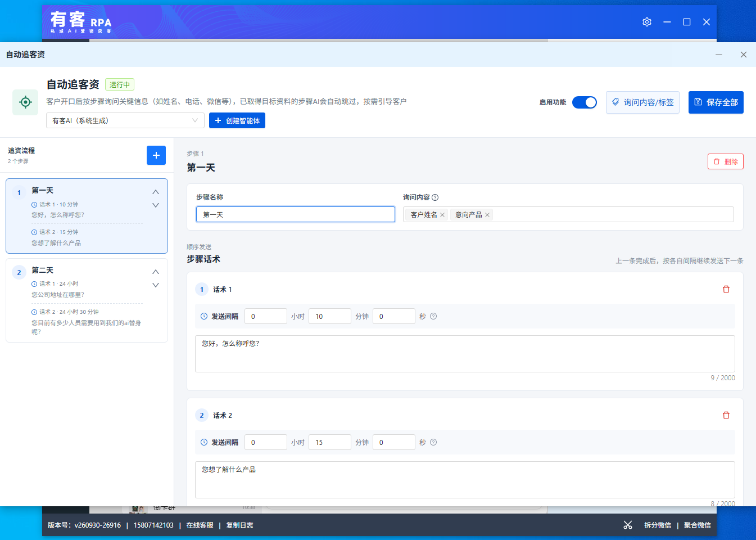Move 第一天 step up with arrow
This screenshot has height=540, width=756.
click(156, 192)
